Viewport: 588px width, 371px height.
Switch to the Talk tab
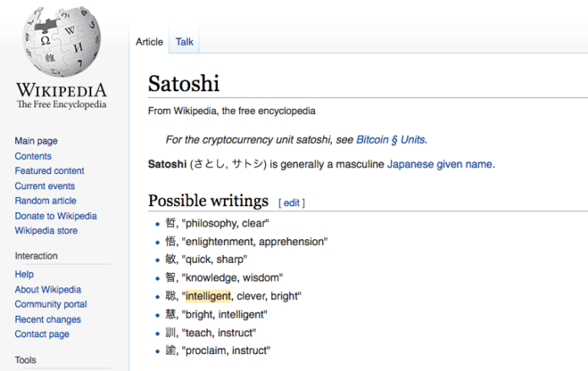[x=184, y=41]
